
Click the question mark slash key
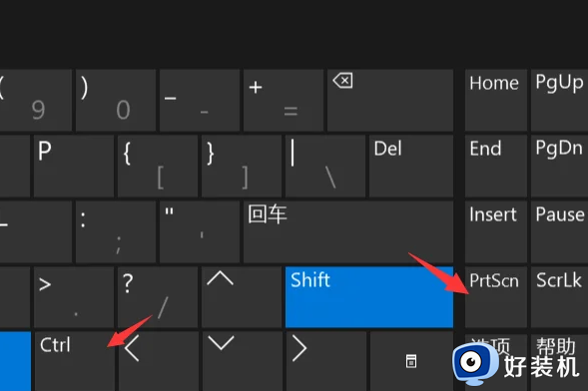pos(158,297)
